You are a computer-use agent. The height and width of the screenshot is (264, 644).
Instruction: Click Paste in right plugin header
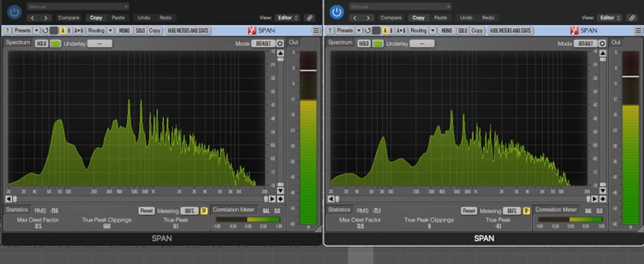click(440, 18)
